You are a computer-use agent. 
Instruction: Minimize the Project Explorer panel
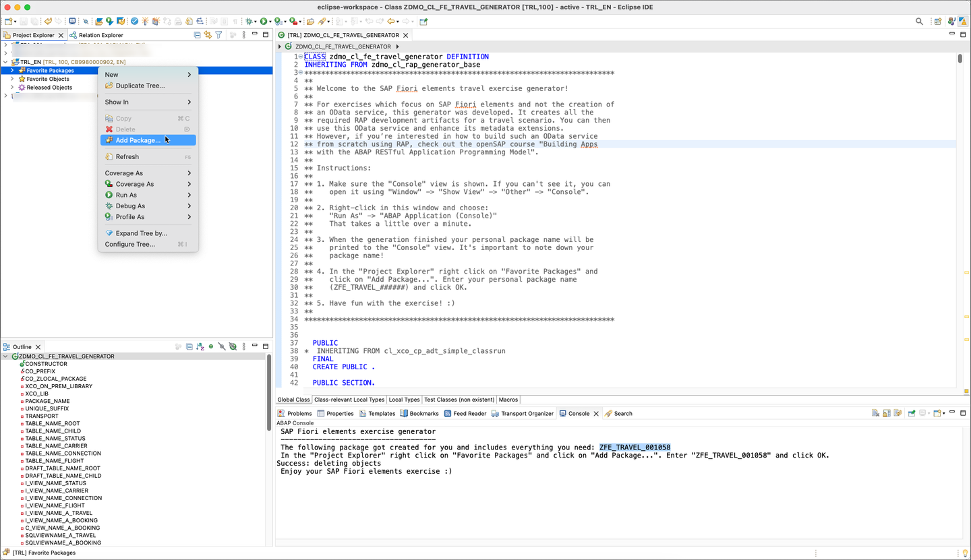(255, 34)
